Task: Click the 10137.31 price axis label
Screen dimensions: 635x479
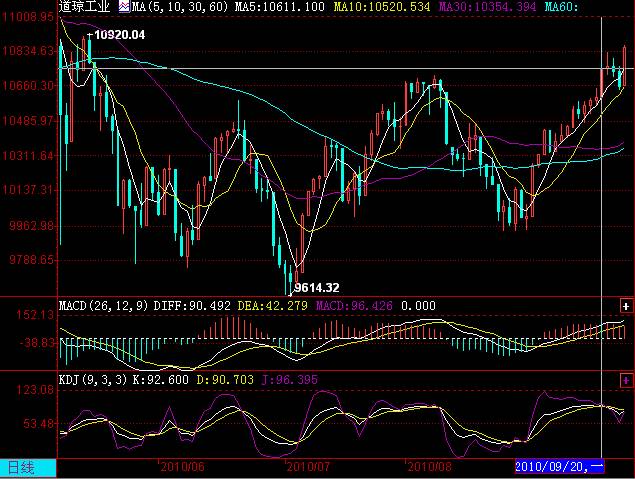Action: tap(28, 190)
